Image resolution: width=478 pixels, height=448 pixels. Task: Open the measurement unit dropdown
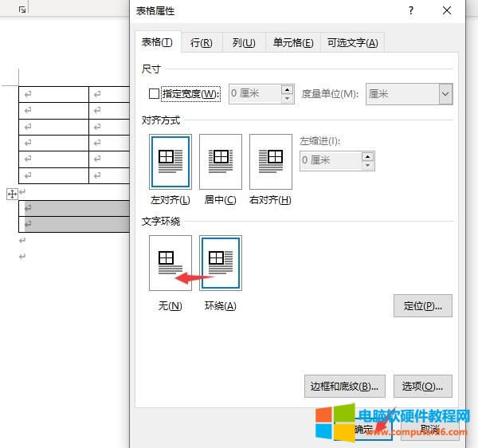point(445,94)
